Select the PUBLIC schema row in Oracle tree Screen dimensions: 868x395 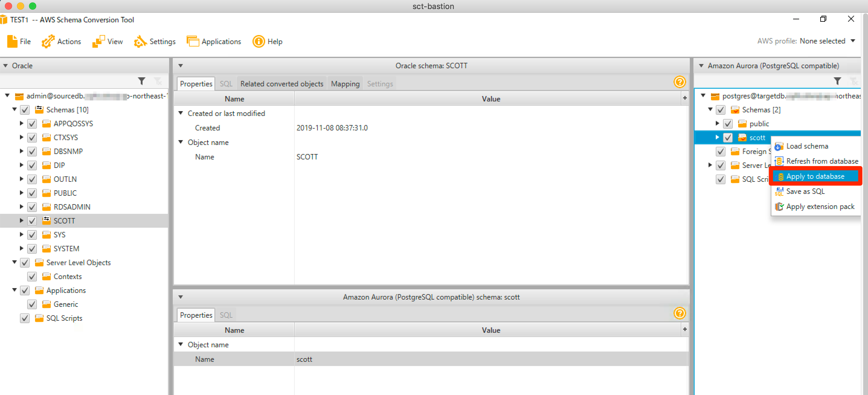coord(84,193)
